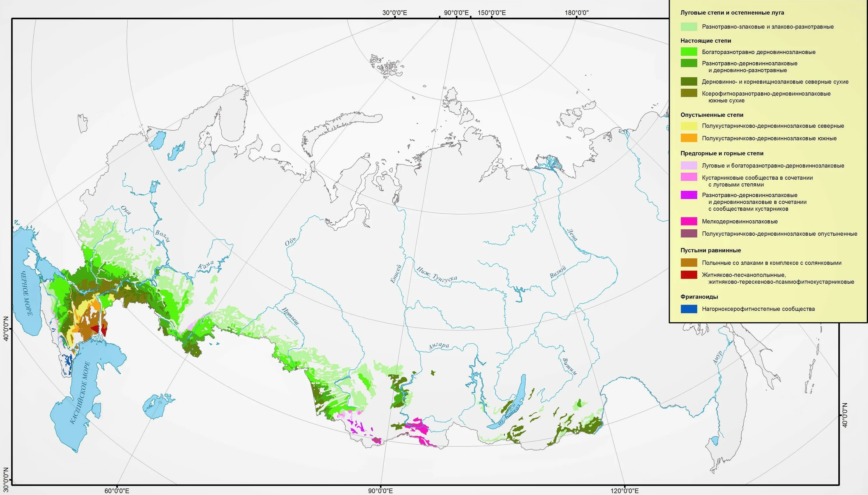Click the top 30°0'0"E longitude label
Viewport: 868px width, 495px height.
[395, 13]
